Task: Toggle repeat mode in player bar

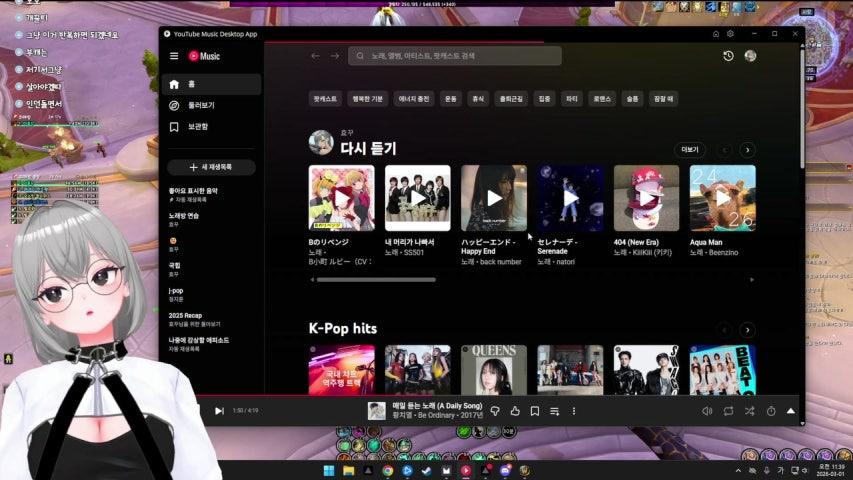Action: [728, 411]
